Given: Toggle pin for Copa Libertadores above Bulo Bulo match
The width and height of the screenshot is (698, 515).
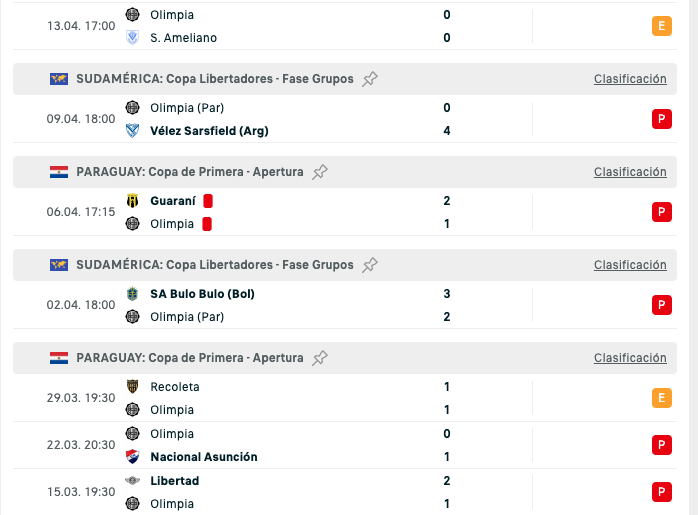Looking at the screenshot, I should (370, 265).
